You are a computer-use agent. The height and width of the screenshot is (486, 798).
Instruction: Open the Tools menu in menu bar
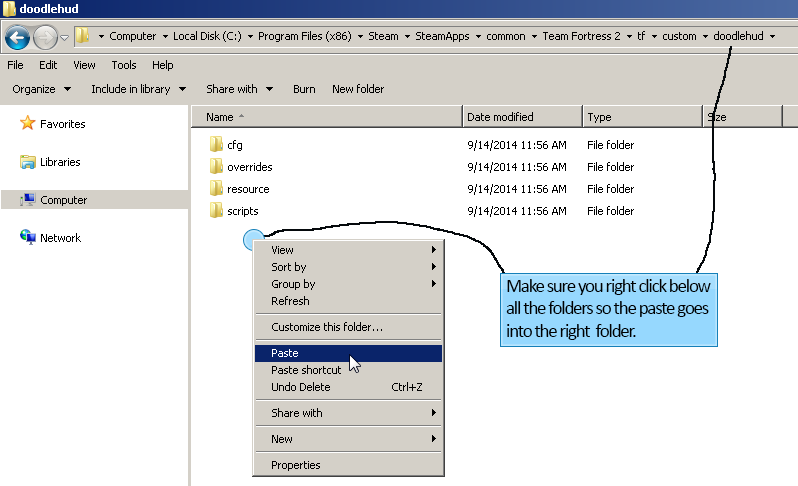(124, 65)
